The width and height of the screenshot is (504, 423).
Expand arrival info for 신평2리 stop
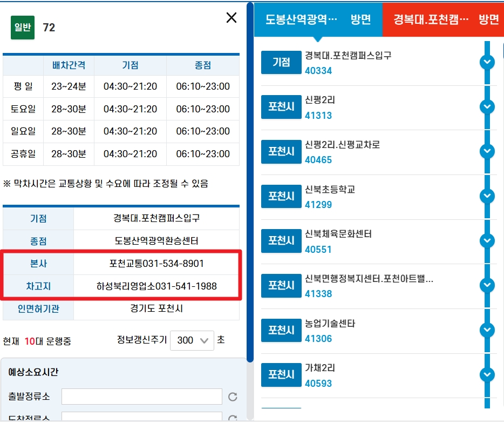[487, 107]
